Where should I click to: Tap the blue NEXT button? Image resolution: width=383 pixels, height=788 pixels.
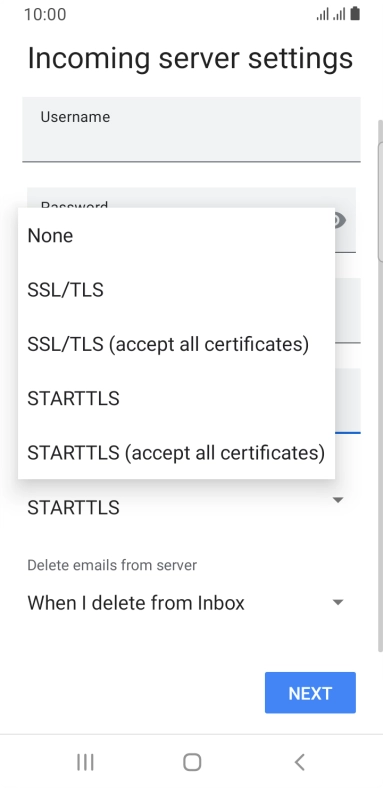pyautogui.click(x=310, y=693)
